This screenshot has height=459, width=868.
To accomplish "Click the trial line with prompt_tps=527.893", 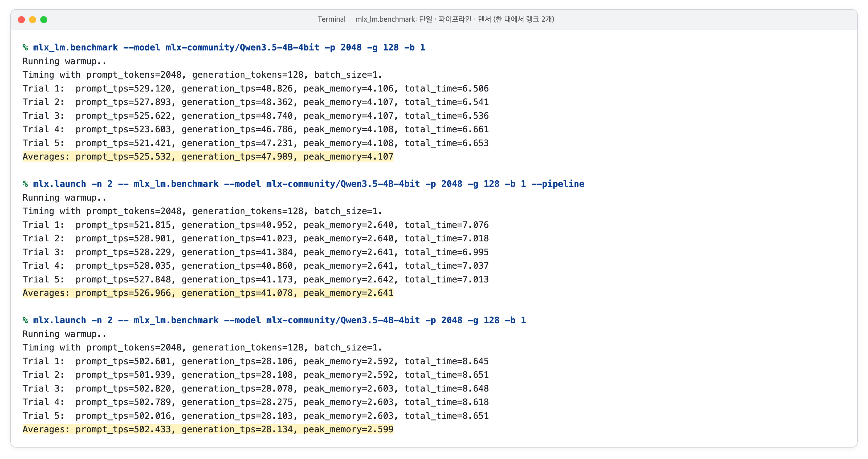I will [255, 102].
